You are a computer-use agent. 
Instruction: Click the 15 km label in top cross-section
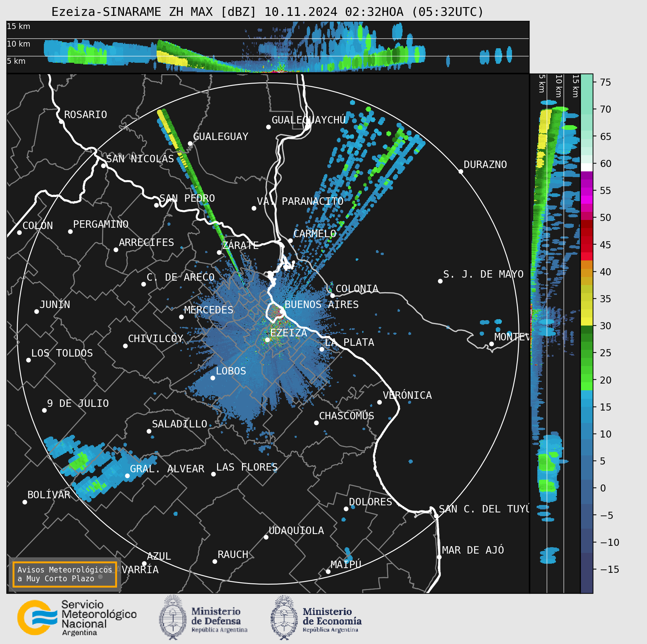point(19,26)
